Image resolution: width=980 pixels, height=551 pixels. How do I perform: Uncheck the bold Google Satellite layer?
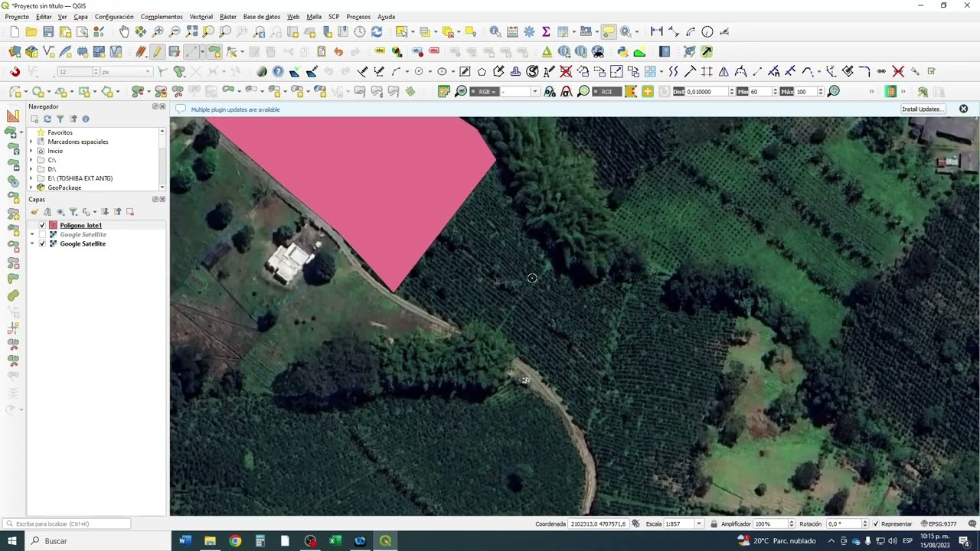pyautogui.click(x=42, y=243)
